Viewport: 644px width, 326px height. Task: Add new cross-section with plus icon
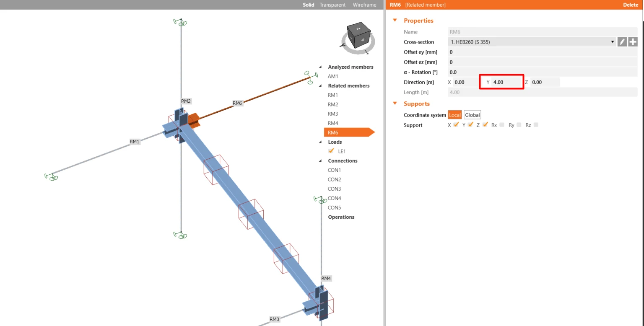point(633,42)
